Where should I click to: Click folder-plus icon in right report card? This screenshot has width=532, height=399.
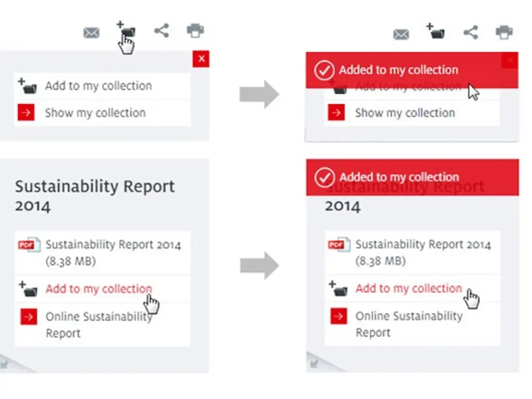[x=338, y=288]
